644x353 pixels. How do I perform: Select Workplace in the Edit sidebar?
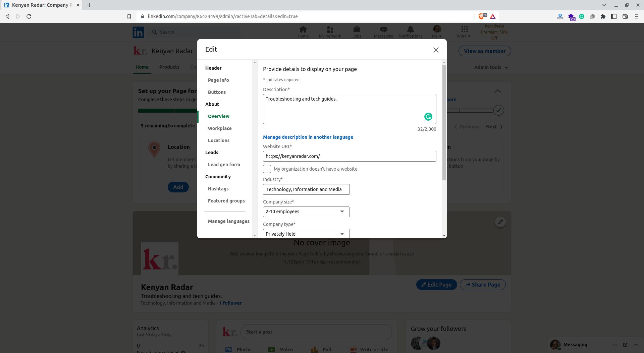point(220,128)
